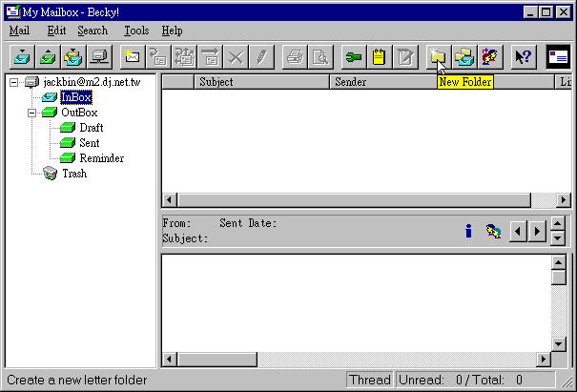Viewport: 577px width, 392px height.
Task: Open the Sent folder
Action: pyautogui.click(x=90, y=143)
